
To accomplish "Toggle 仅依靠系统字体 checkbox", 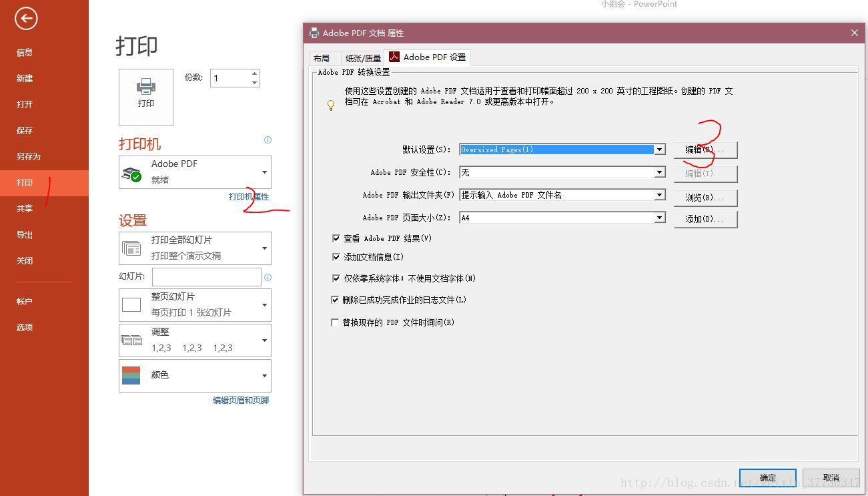I will click(x=336, y=278).
